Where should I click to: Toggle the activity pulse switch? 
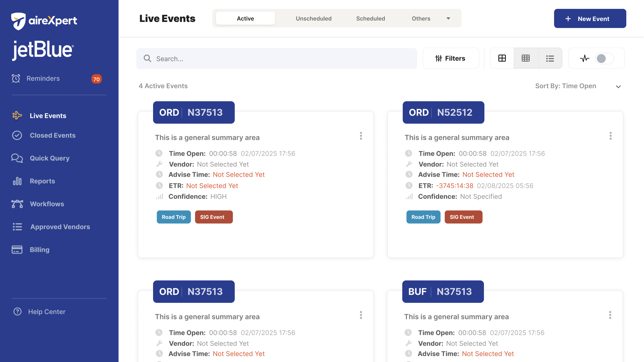tap(604, 59)
